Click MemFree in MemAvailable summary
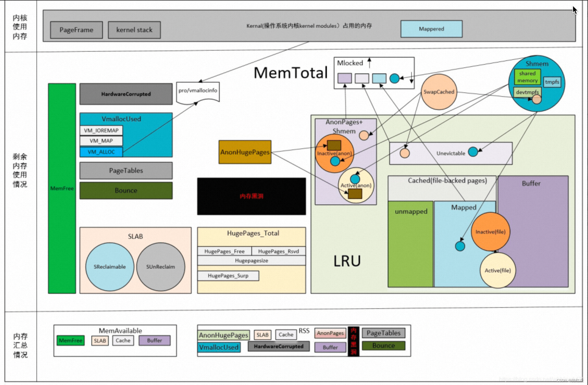Screen dimensions: 588x385 (71, 340)
